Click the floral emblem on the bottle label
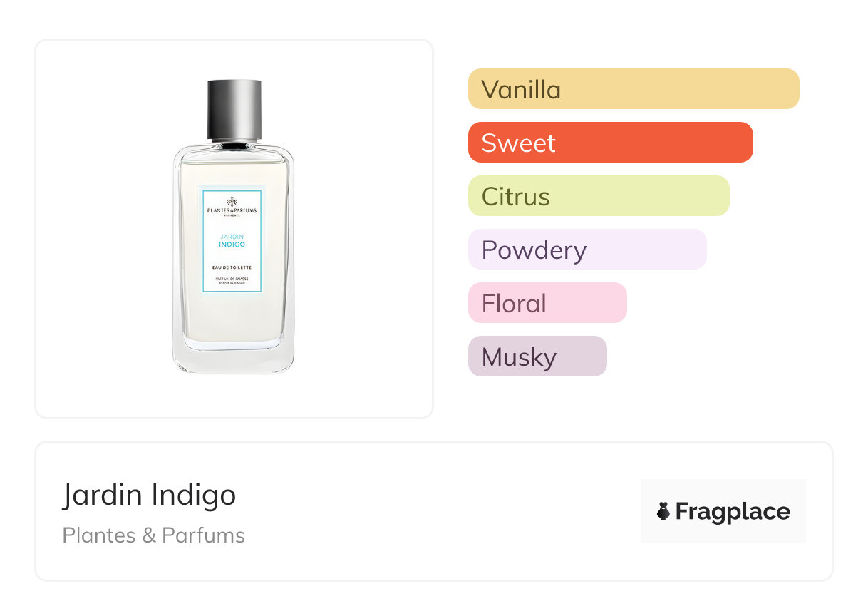Image resolution: width=868 pixels, height=616 pixels. (x=232, y=202)
